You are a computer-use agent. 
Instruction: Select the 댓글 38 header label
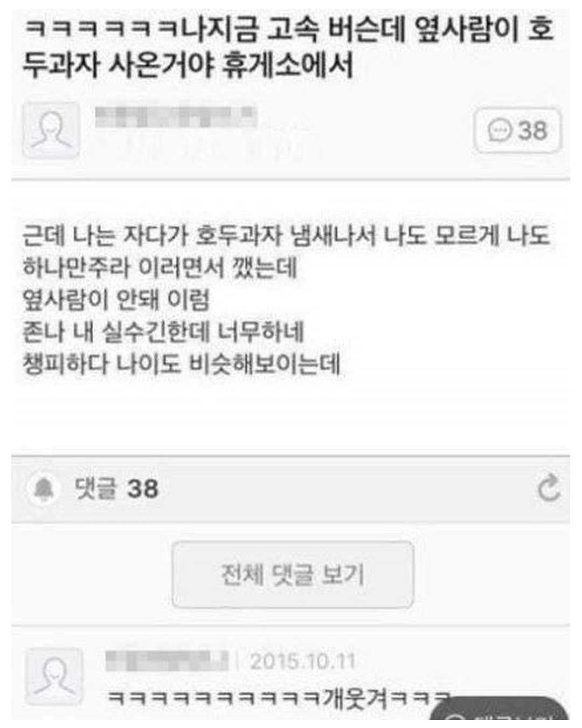(x=116, y=489)
